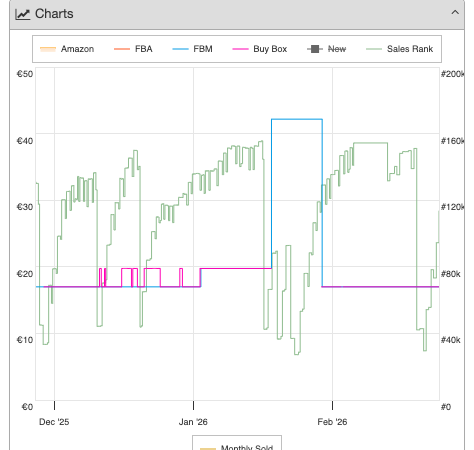Click the #40k rank axis label
The image size is (474, 450).
[451, 340]
